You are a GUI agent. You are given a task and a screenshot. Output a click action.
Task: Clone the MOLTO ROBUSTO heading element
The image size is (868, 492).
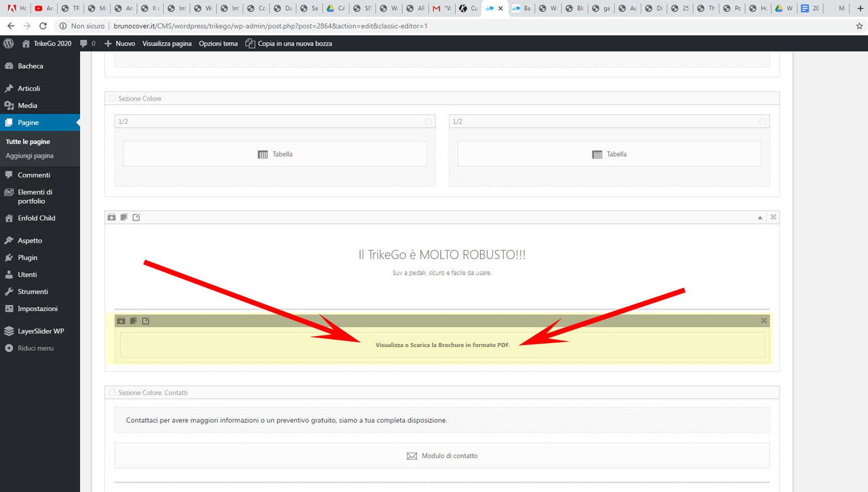123,217
